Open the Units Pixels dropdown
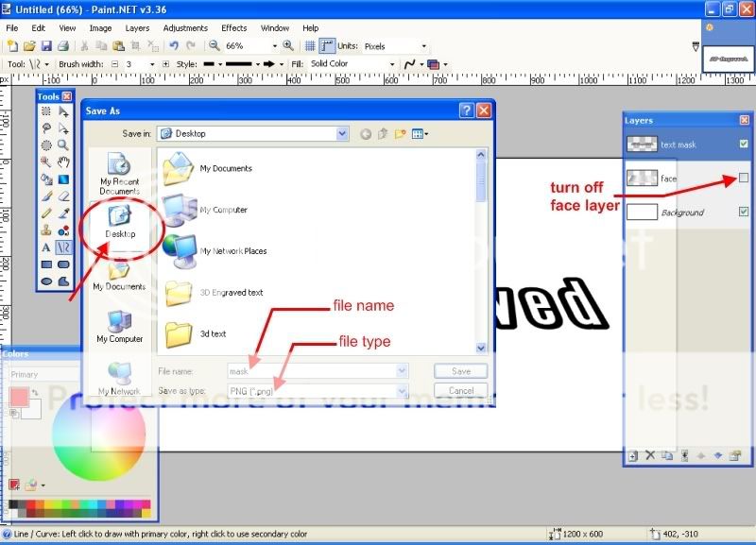The image size is (756, 545). (x=423, y=45)
